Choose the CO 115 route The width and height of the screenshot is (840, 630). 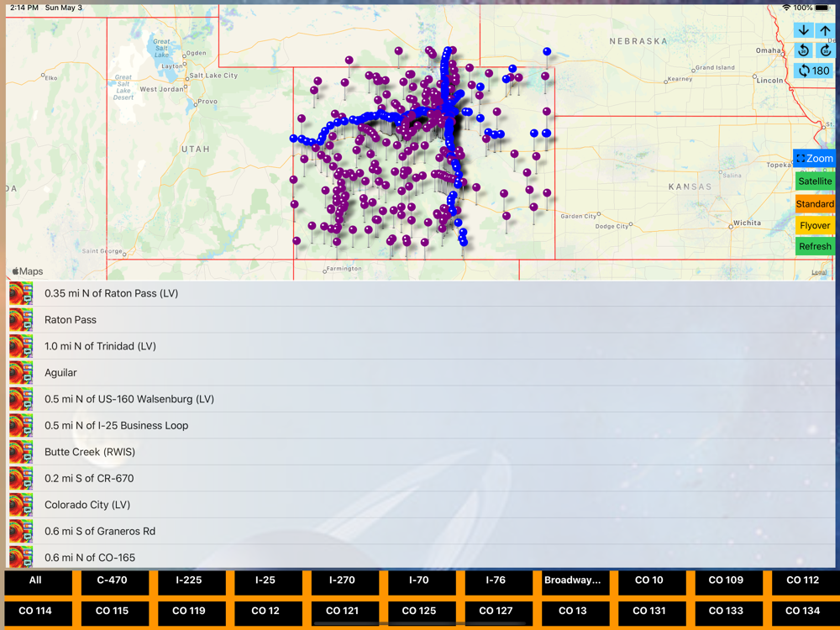114,613
